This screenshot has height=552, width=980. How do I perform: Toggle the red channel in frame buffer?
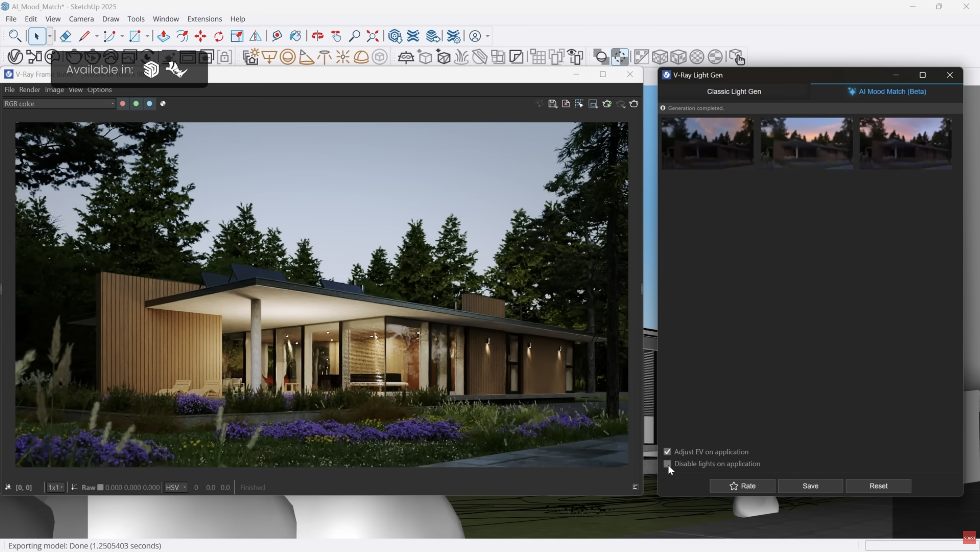pyautogui.click(x=123, y=104)
